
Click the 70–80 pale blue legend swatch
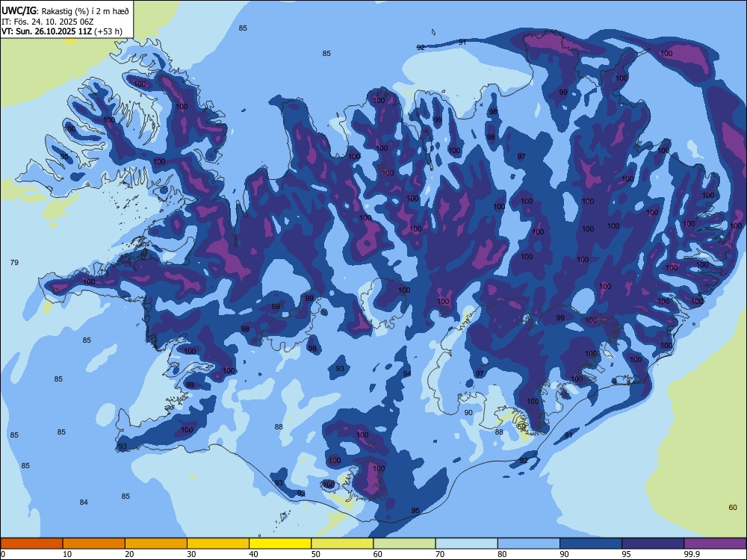point(466,544)
